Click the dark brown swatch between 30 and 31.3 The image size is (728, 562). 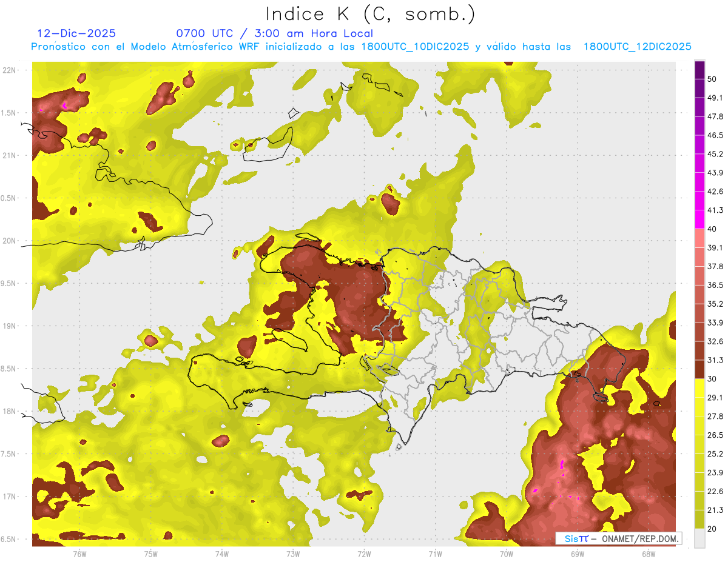(x=699, y=369)
